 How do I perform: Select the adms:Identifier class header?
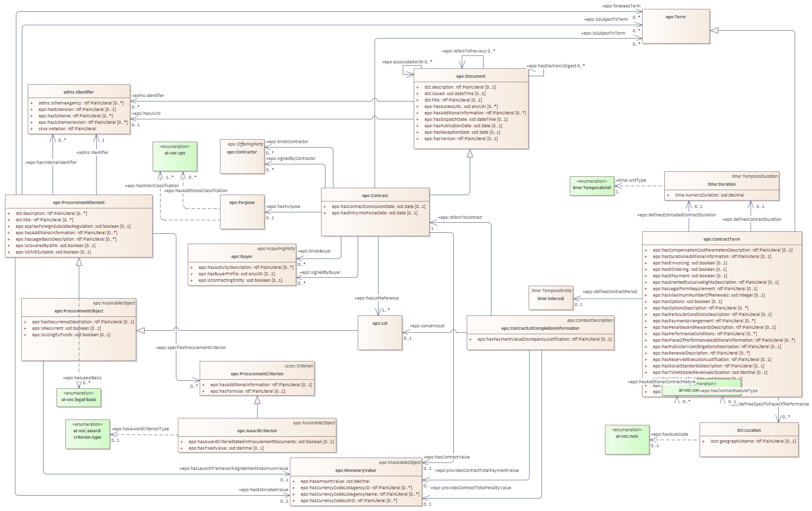pyautogui.click(x=79, y=92)
